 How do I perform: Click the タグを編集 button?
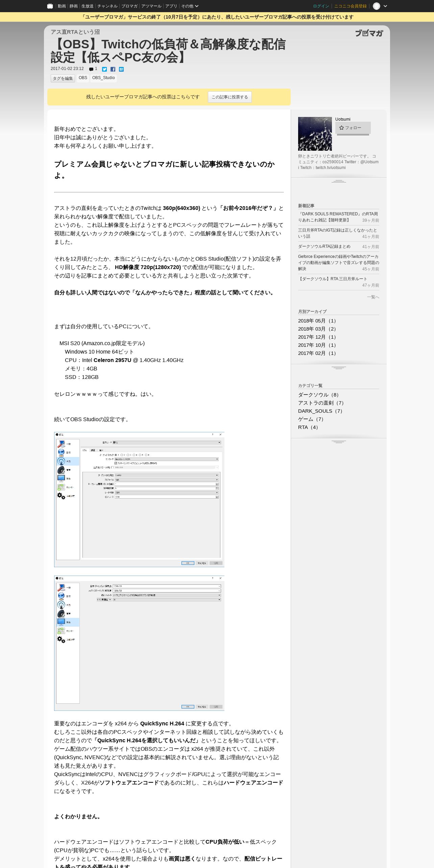click(63, 78)
